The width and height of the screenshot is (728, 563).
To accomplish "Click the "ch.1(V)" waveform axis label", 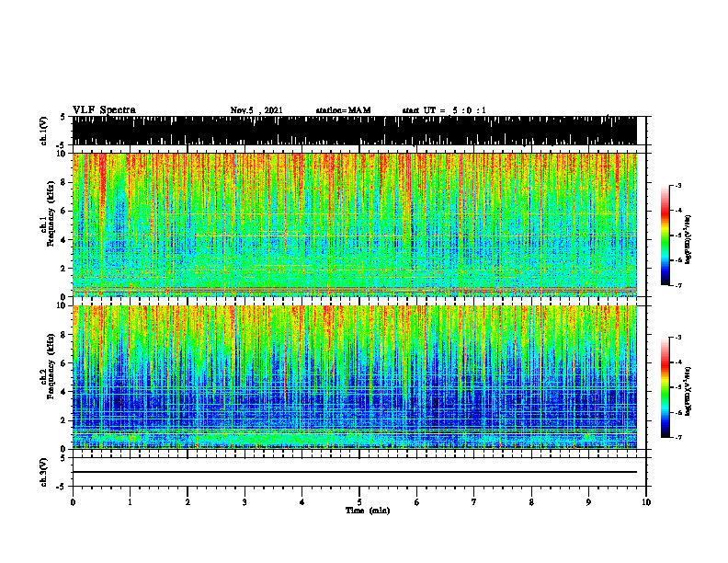I will click(x=43, y=131).
